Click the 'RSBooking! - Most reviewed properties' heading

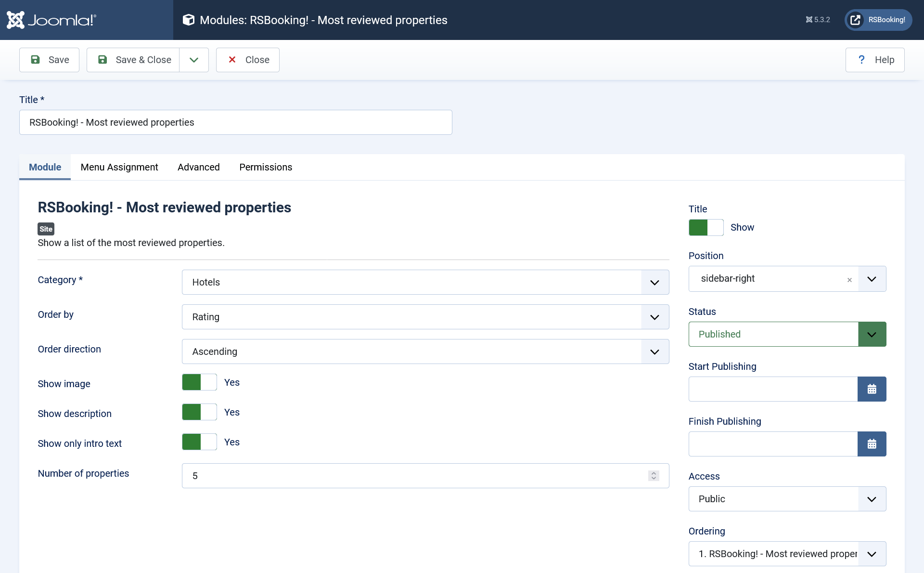(x=165, y=208)
